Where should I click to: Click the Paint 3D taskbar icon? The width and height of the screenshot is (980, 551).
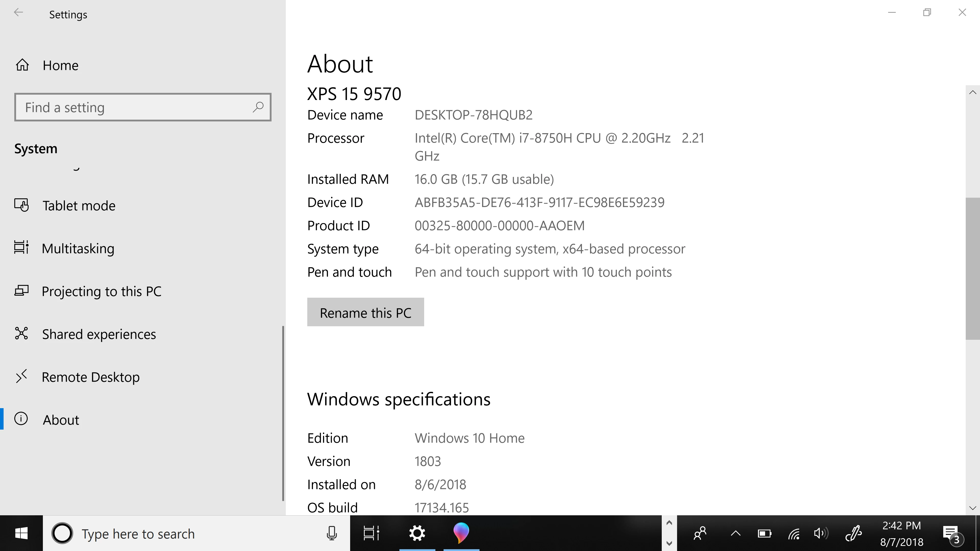point(461,533)
